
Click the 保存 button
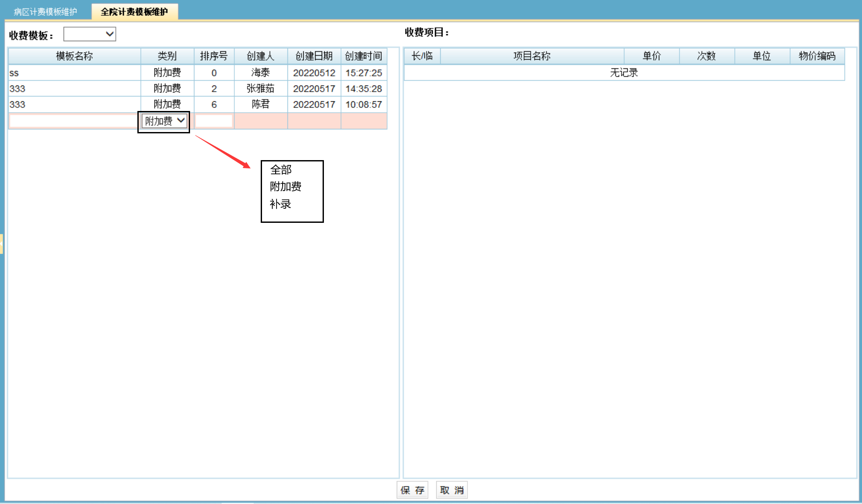[x=412, y=490]
